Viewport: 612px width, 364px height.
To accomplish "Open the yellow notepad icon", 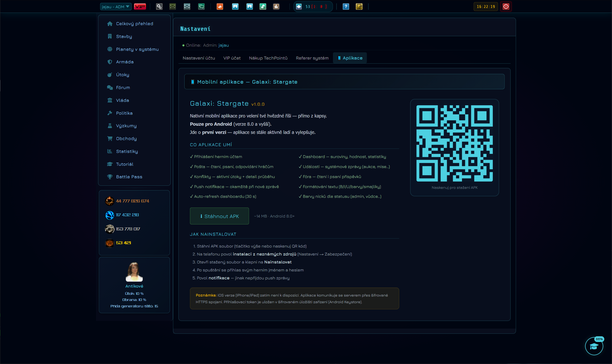I will point(359,7).
